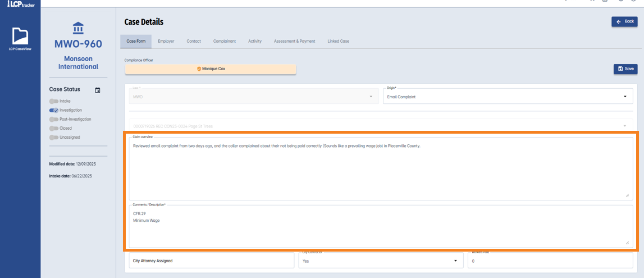Click the CFR.29 line in comments

coord(140,214)
